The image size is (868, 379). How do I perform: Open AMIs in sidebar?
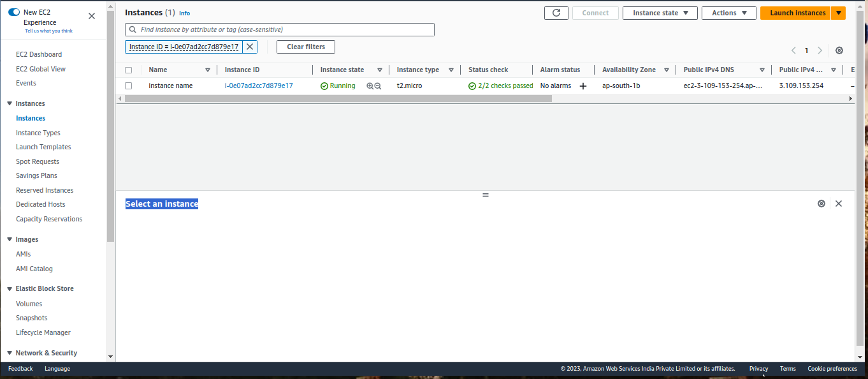[x=24, y=254]
